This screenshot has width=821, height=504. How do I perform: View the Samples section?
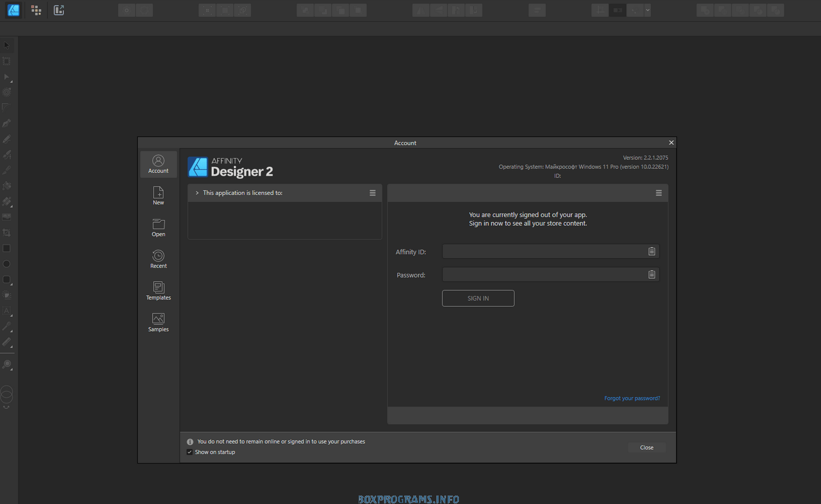158,322
